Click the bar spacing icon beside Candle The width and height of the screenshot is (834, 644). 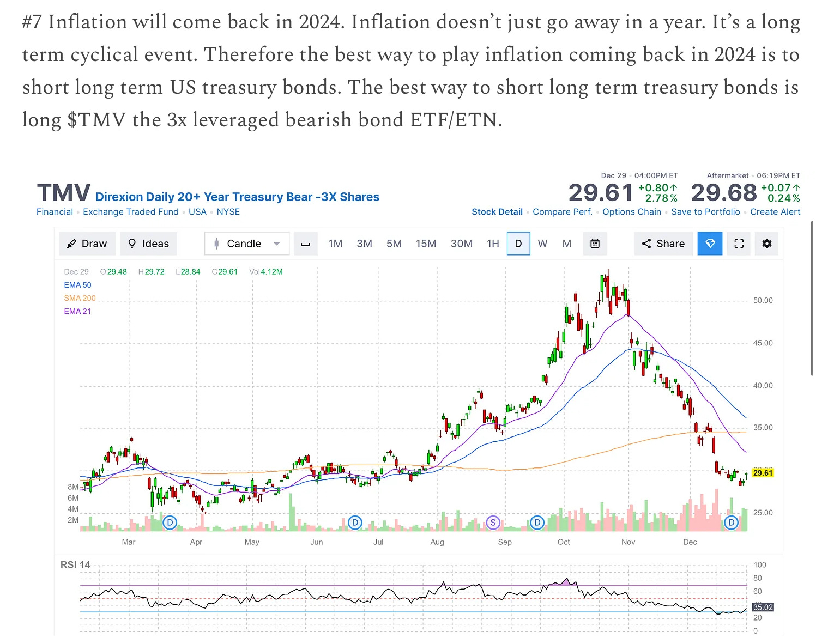[305, 244]
